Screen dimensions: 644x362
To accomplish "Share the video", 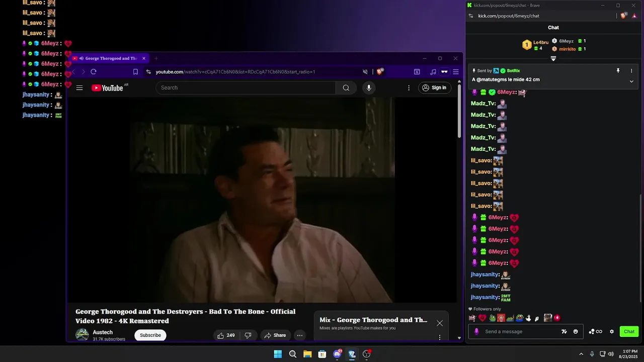I will [275, 335].
